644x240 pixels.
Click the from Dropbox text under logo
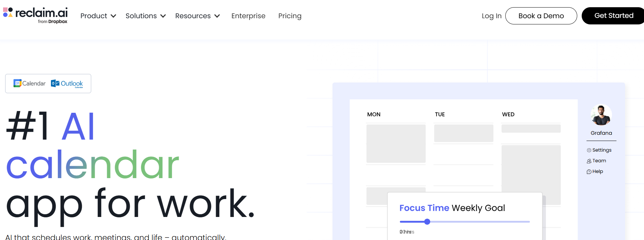pos(53,22)
